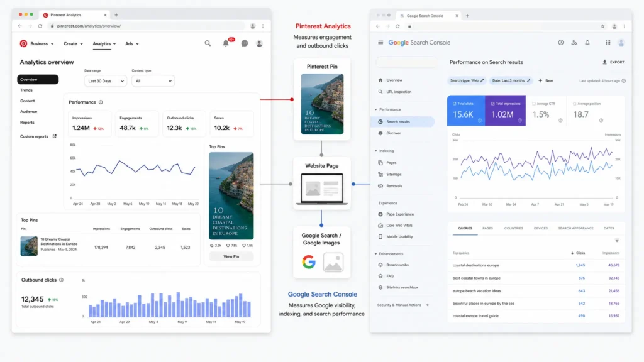Open Search Console help icon

pos(560,43)
